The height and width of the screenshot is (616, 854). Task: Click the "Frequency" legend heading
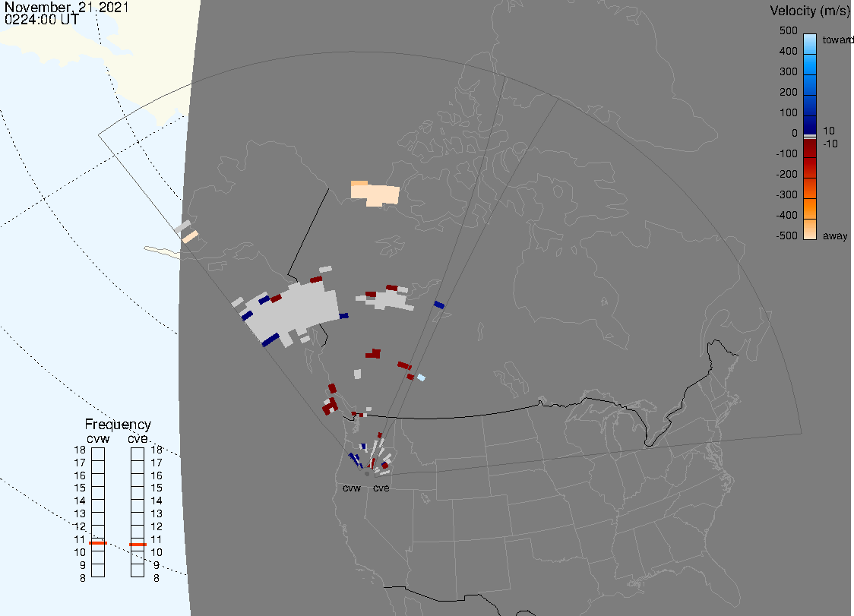pos(118,425)
